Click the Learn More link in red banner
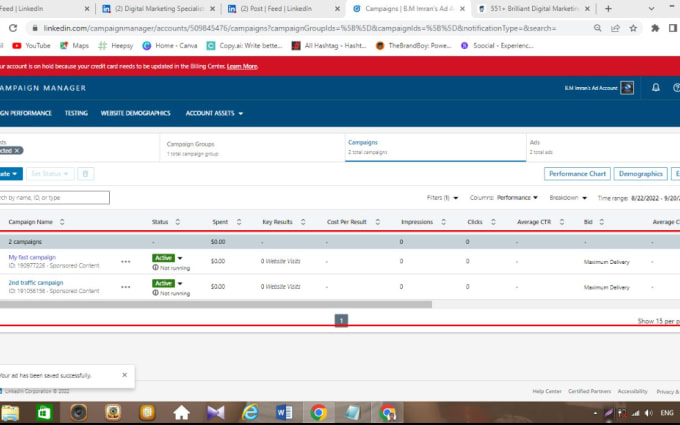Screen dimensions: 680x425 tap(242, 66)
